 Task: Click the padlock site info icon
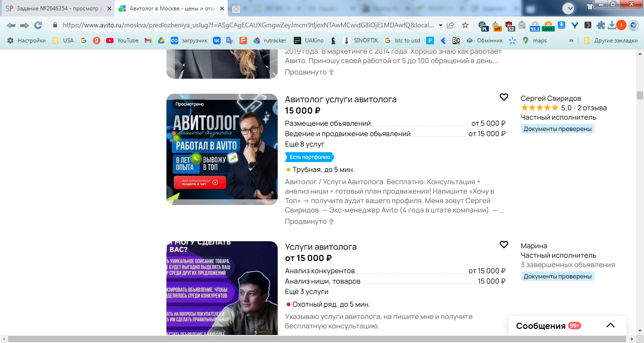[x=55, y=25]
